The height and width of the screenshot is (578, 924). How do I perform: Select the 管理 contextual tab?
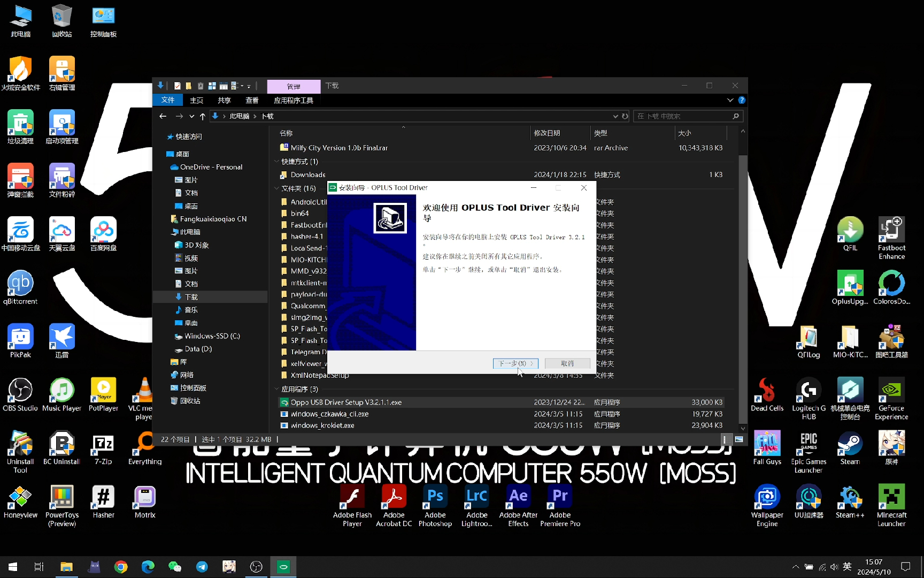(x=294, y=86)
